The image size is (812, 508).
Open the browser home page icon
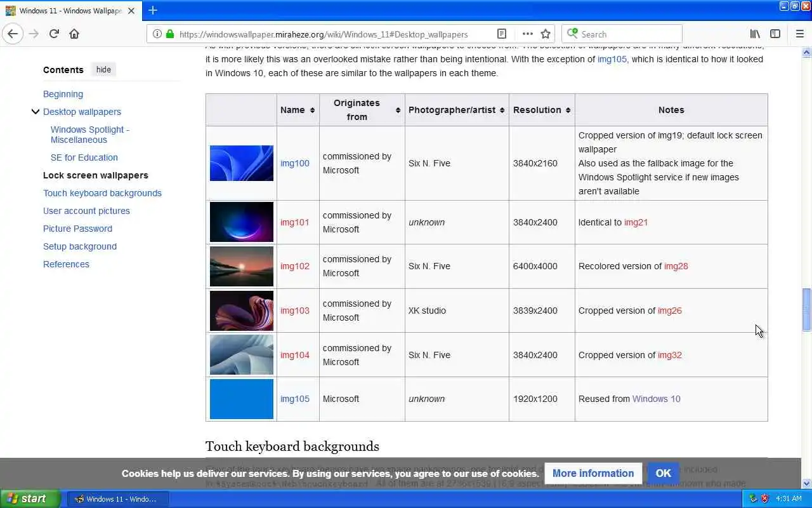[x=74, y=34]
